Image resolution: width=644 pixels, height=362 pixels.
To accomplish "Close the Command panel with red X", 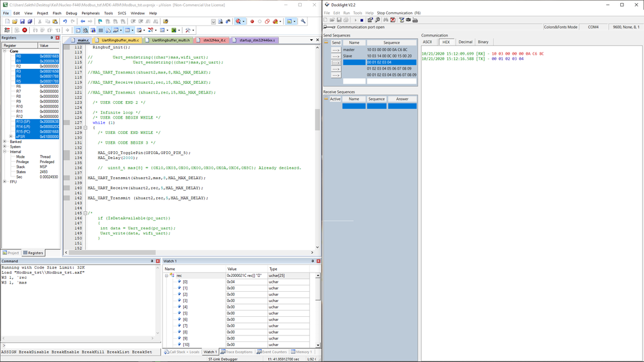I will click(x=157, y=262).
